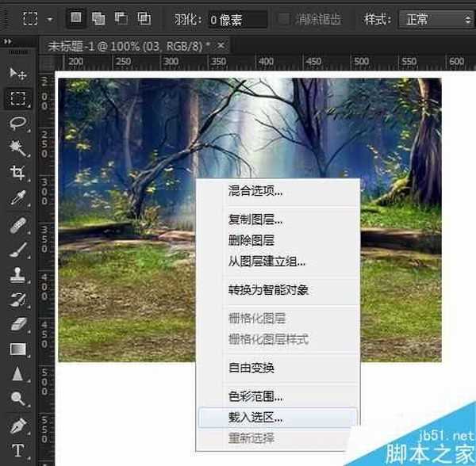Select the Crop tool

18,173
